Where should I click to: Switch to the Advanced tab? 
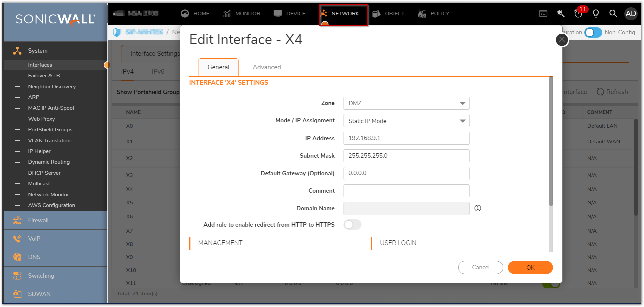[266, 67]
